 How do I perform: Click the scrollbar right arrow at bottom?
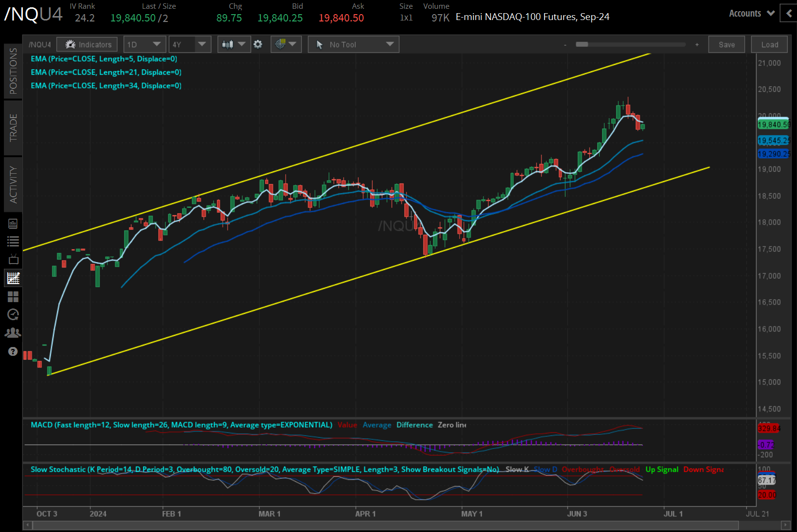786,525
